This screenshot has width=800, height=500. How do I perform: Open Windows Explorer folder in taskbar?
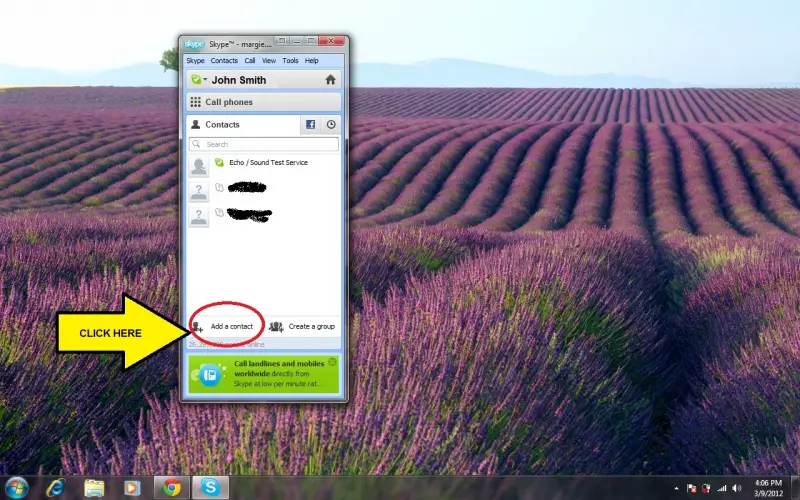point(94,488)
